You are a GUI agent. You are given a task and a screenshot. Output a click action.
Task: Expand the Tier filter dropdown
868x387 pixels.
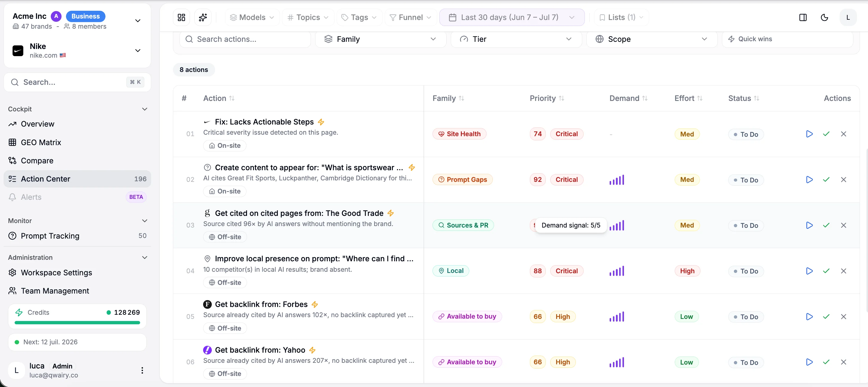(516, 39)
